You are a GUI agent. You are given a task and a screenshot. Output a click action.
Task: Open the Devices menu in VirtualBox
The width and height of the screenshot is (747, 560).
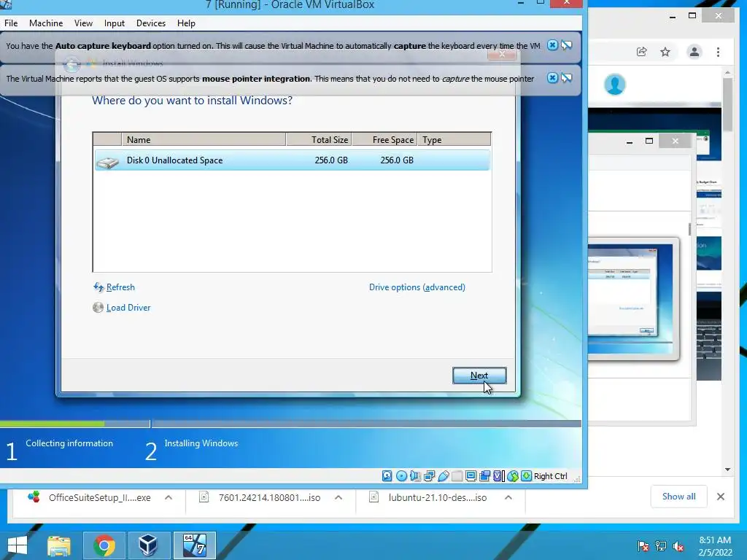[x=151, y=23]
